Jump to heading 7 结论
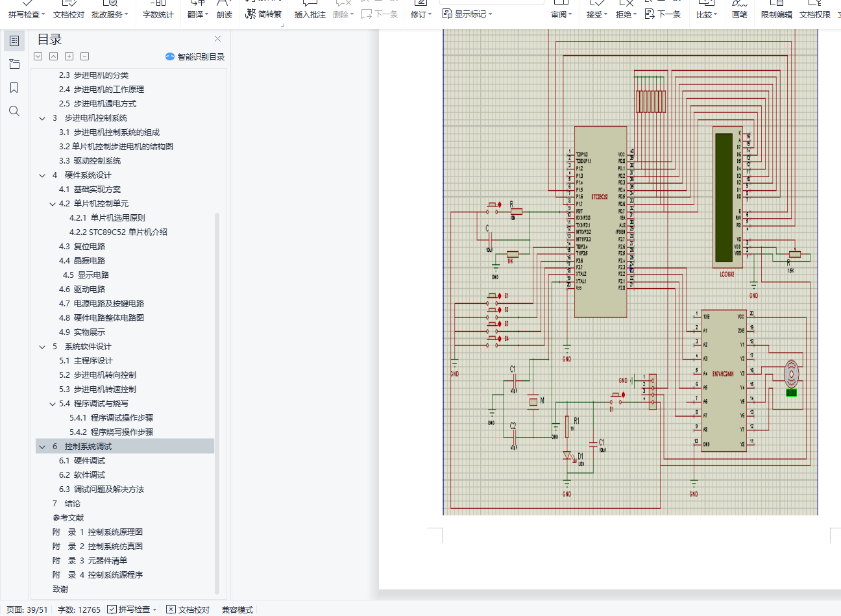Viewport: 841px width, 616px height. pos(67,504)
